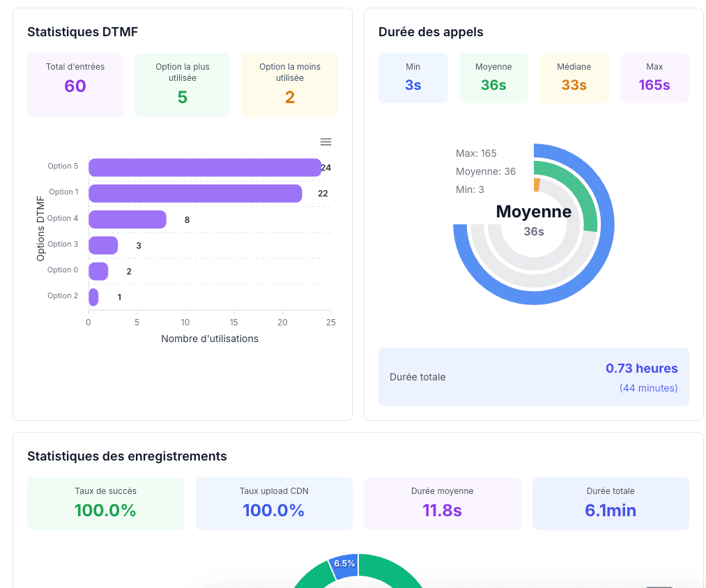Click the Option 5 bar in chart
Viewport: 706px width, 588px height.
click(204, 167)
